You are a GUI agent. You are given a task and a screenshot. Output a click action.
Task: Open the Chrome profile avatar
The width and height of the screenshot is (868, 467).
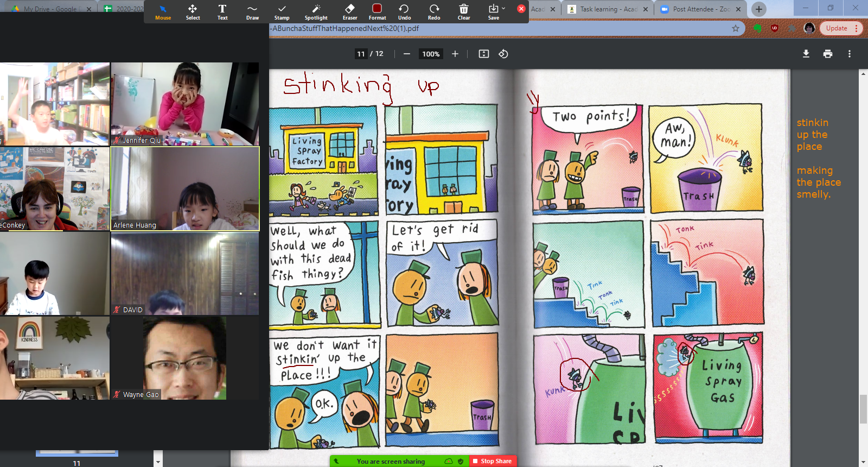pos(809,28)
